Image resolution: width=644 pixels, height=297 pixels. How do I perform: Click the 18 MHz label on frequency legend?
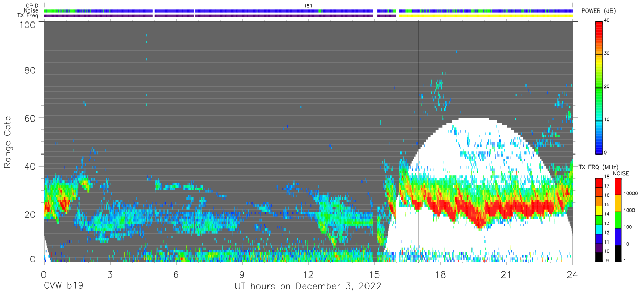[607, 178]
